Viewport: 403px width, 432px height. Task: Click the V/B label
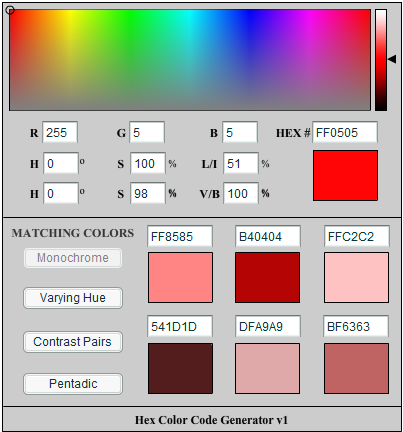[210, 194]
